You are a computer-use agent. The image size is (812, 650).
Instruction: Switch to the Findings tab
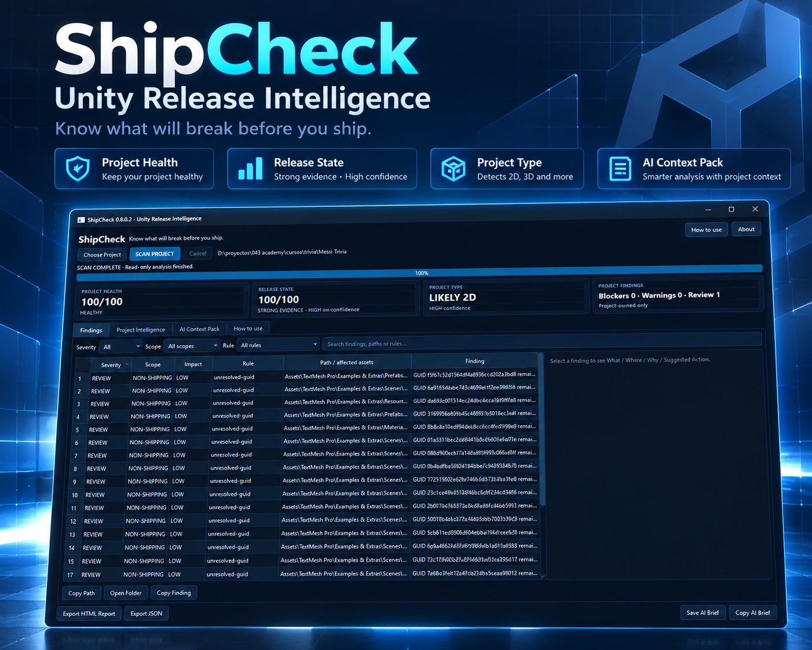pyautogui.click(x=91, y=330)
